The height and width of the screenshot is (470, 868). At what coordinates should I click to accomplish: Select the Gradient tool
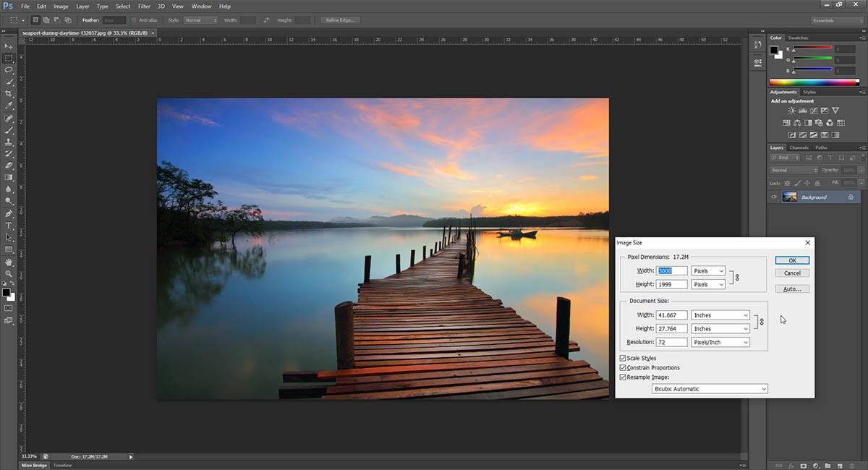[x=9, y=178]
